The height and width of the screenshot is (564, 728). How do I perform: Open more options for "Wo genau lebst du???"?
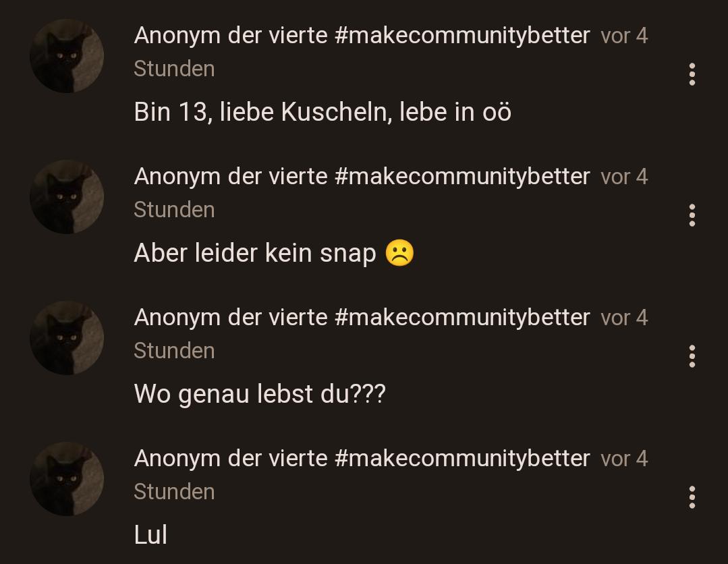[692, 356]
